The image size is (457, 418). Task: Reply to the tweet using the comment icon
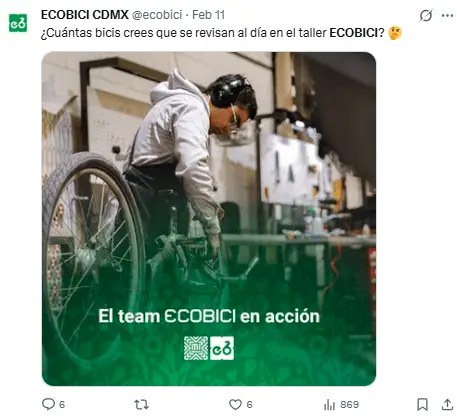pyautogui.click(x=48, y=404)
